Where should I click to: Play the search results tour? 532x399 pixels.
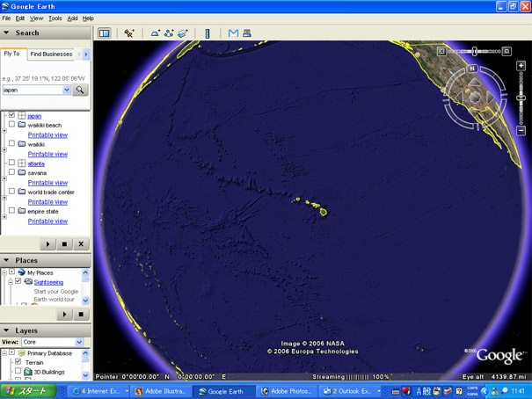[47, 243]
